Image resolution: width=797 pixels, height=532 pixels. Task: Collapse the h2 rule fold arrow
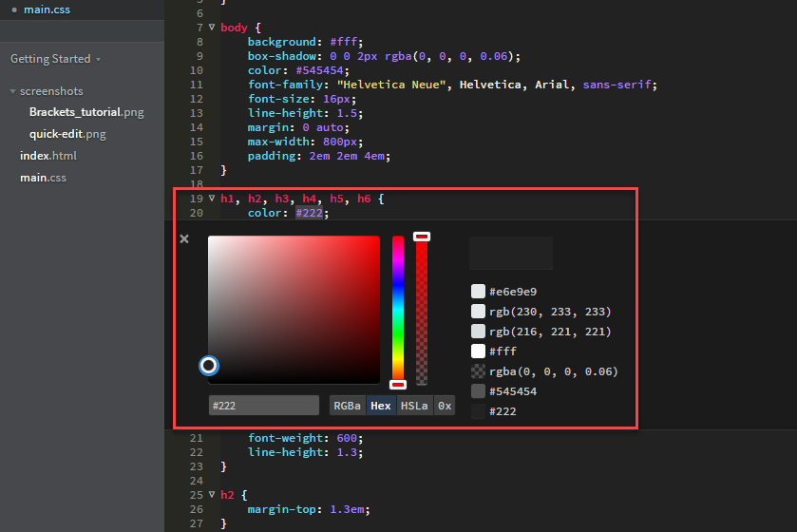point(212,494)
